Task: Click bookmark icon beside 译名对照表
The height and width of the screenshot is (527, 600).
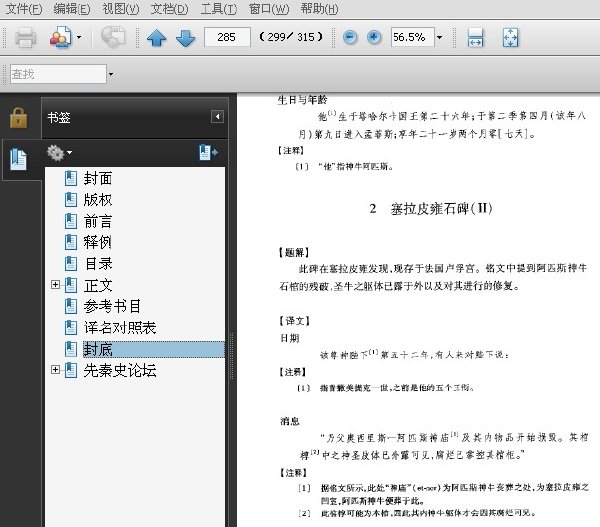Action: pos(71,328)
